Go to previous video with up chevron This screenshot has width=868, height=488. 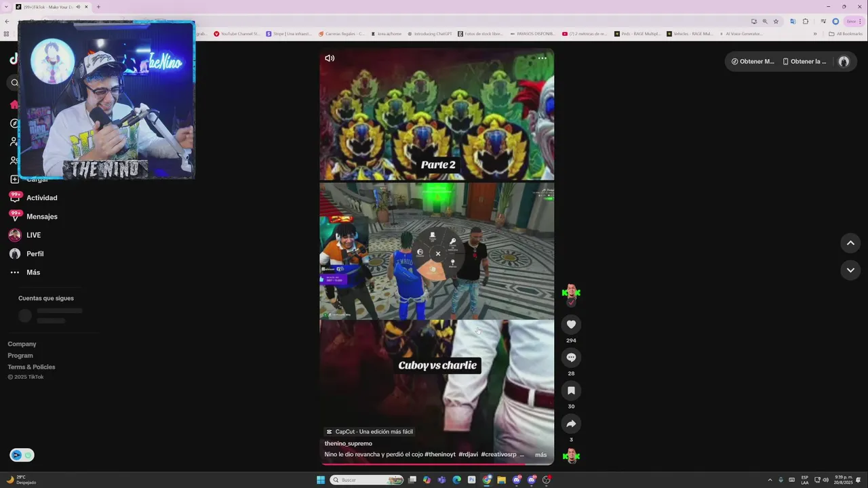[x=850, y=243]
